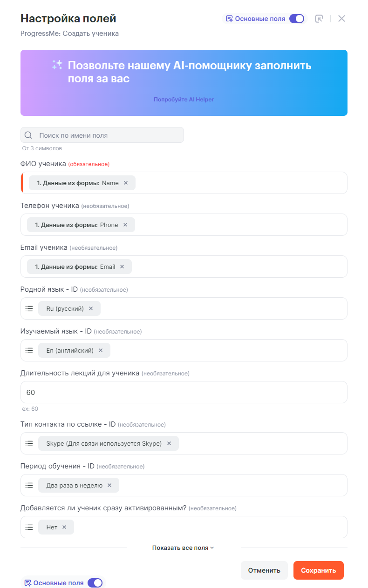Expand Показать все поля
This screenshot has height=588, width=368.
(183, 548)
